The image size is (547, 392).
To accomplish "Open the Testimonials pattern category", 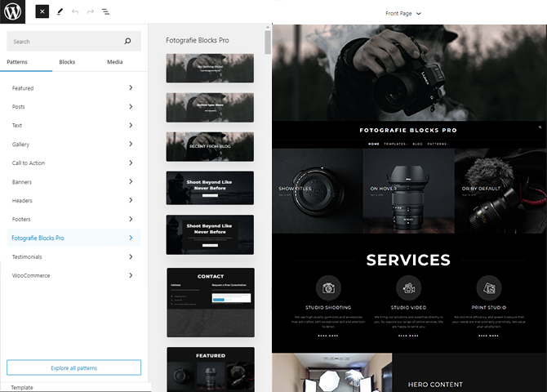I will tap(73, 257).
